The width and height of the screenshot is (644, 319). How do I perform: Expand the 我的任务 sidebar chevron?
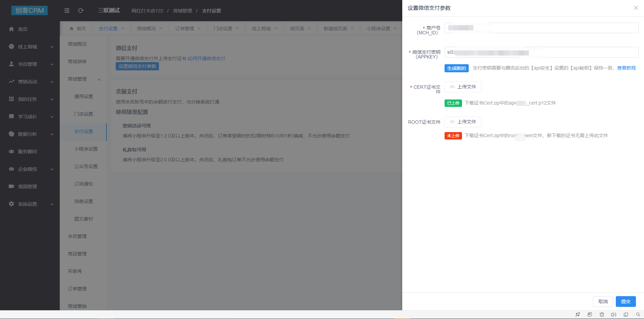[x=52, y=99]
